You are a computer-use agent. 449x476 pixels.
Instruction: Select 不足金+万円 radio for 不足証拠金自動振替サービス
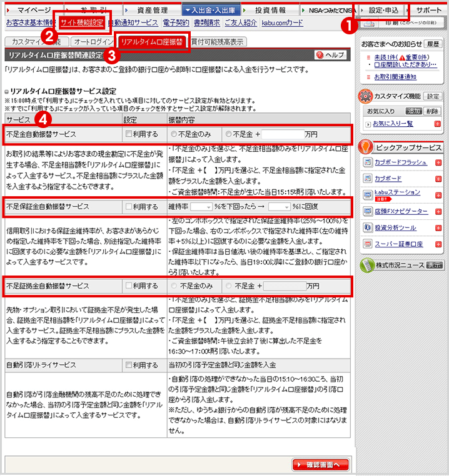pyautogui.click(x=229, y=285)
